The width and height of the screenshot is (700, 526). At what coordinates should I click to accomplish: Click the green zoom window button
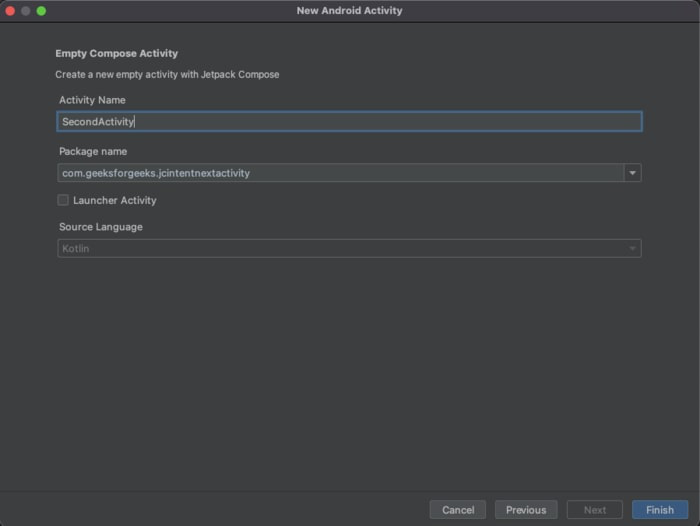pos(42,11)
